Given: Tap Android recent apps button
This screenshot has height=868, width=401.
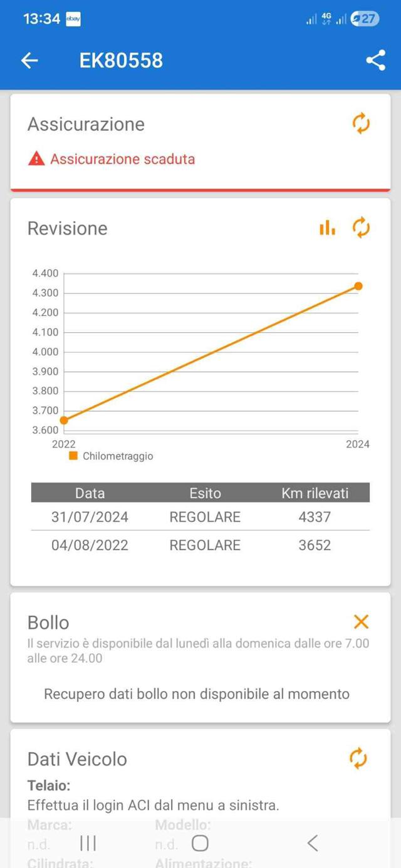Looking at the screenshot, I should click(x=88, y=843).
